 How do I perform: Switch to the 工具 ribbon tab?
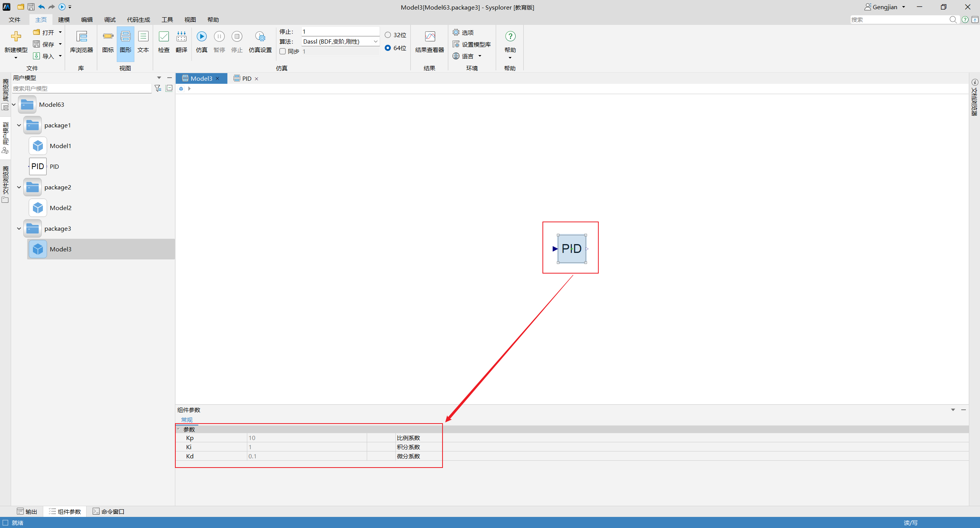(x=167, y=20)
